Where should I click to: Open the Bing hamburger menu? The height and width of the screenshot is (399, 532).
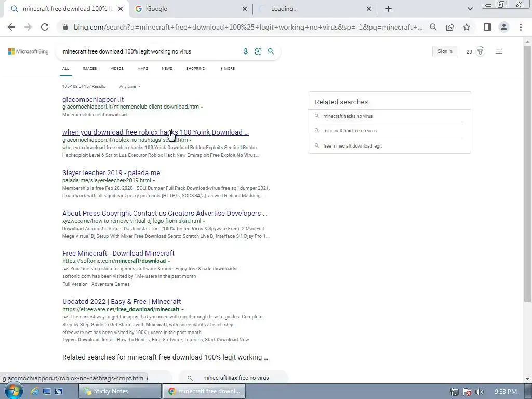point(499,51)
